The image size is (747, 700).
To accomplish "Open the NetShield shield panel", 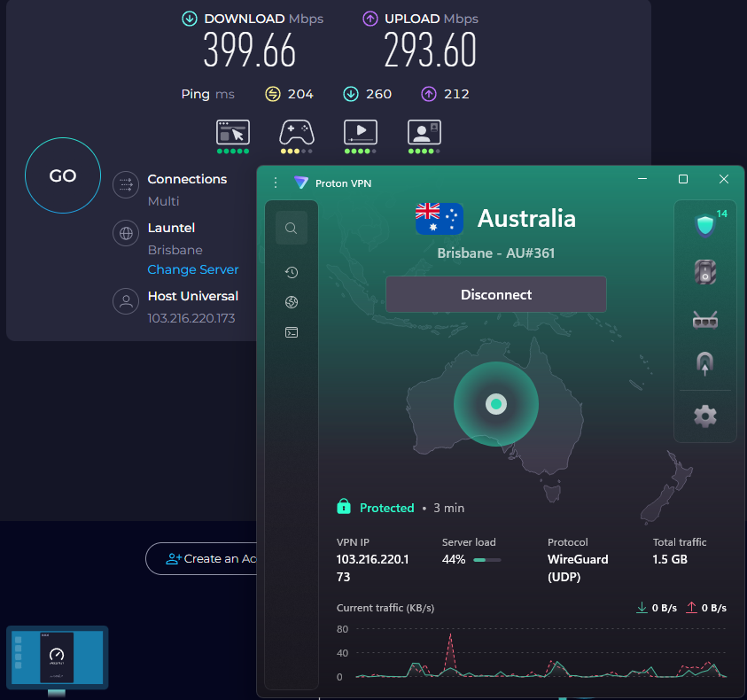I will [704, 225].
